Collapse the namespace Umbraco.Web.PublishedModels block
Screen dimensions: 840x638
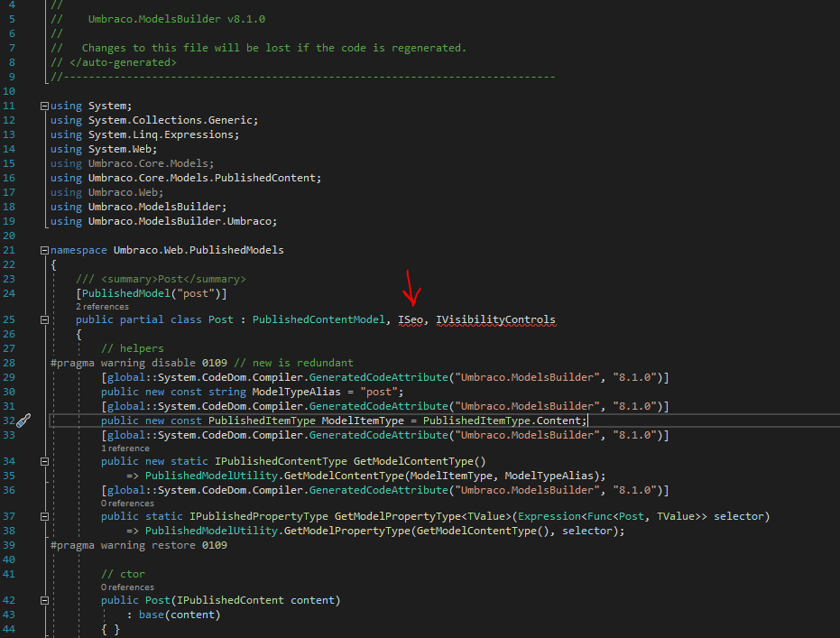[x=44, y=250]
